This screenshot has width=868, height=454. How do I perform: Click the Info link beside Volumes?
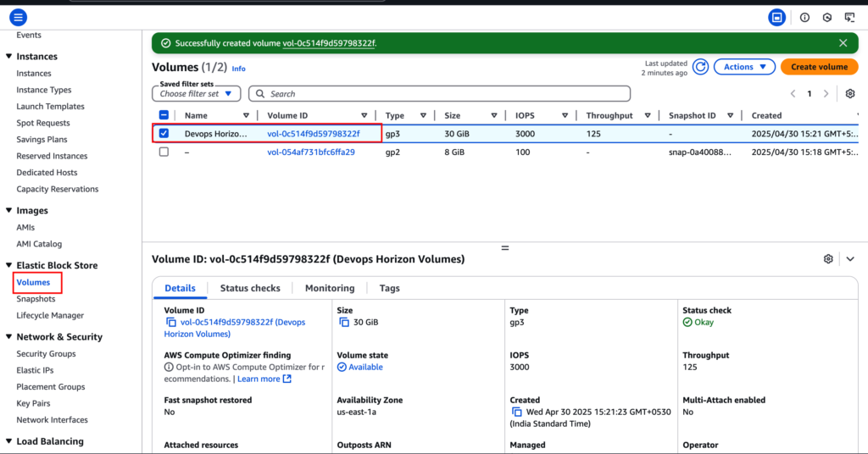238,69
